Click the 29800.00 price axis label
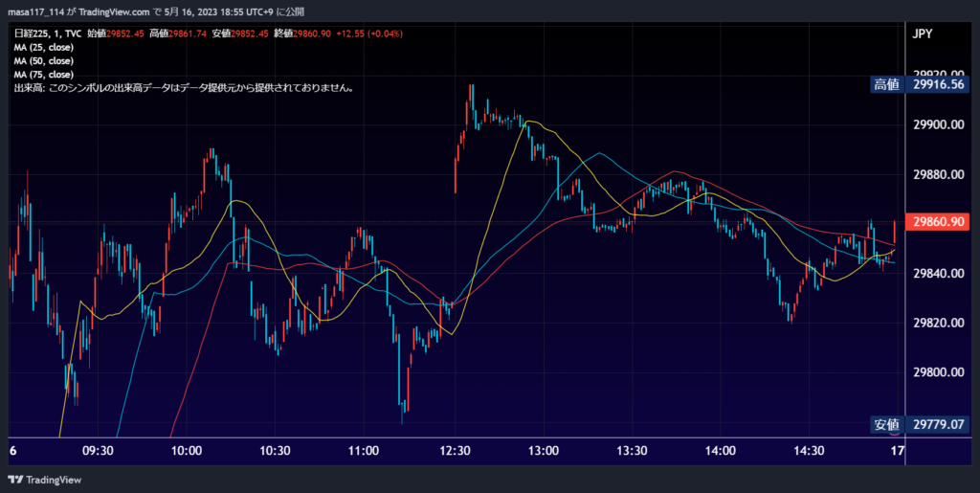Viewport: 980px width, 493px height. click(x=938, y=372)
